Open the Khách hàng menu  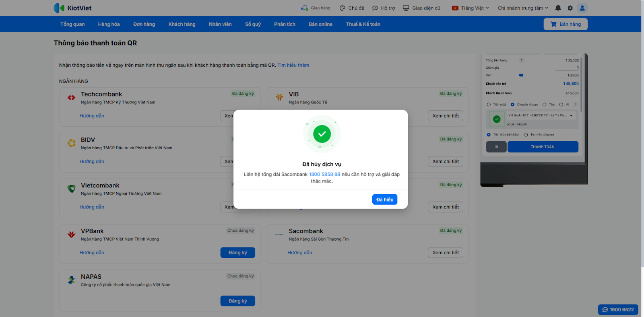[182, 24]
